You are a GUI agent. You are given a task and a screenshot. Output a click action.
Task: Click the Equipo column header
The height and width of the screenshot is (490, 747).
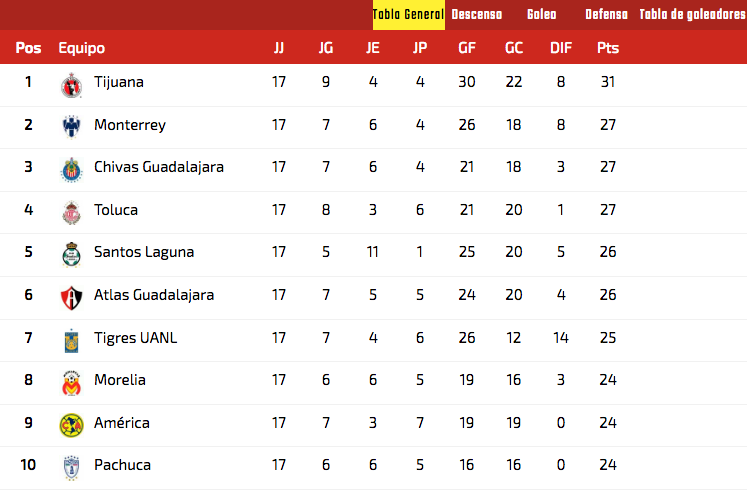pos(81,48)
